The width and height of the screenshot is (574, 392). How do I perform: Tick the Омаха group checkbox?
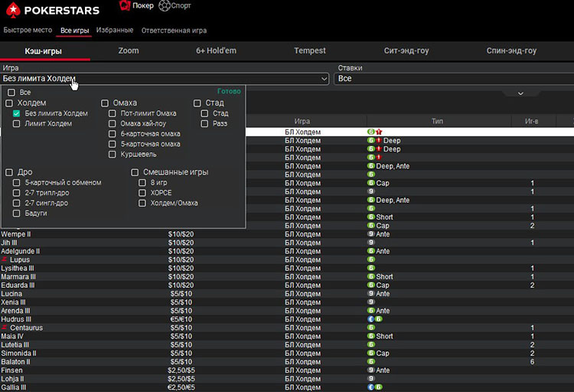tap(105, 103)
